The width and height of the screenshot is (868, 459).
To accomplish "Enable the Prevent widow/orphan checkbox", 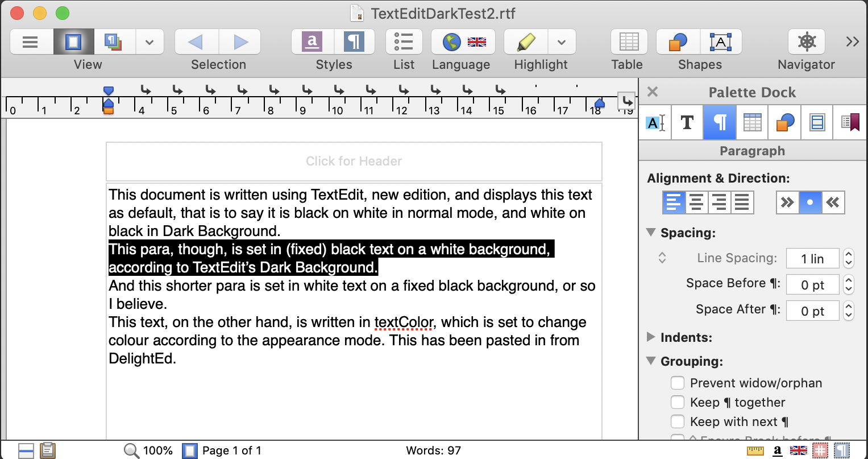I will pyautogui.click(x=677, y=383).
